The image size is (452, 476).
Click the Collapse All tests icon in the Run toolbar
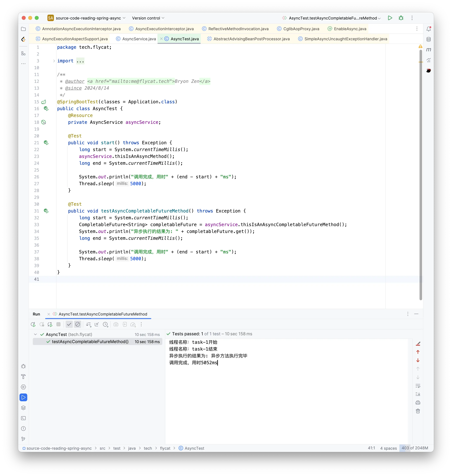click(x=97, y=324)
